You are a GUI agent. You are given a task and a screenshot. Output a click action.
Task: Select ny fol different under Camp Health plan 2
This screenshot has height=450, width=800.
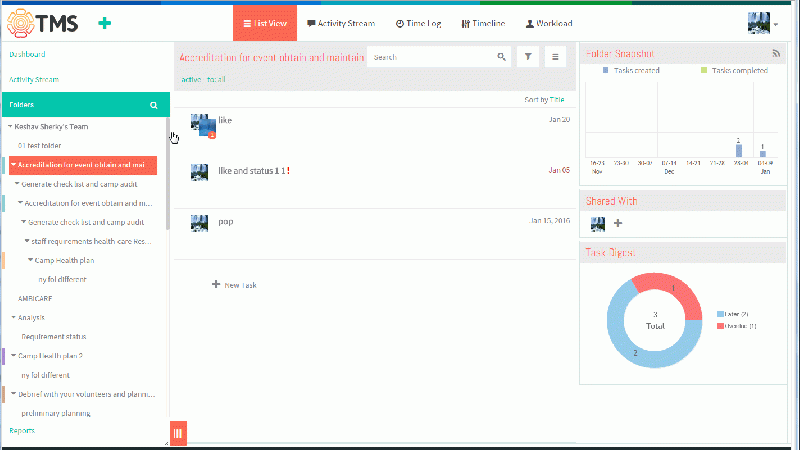coord(45,375)
